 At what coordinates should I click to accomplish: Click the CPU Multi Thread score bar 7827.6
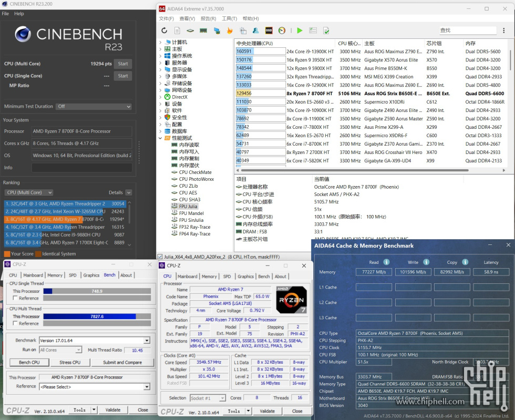(x=97, y=316)
